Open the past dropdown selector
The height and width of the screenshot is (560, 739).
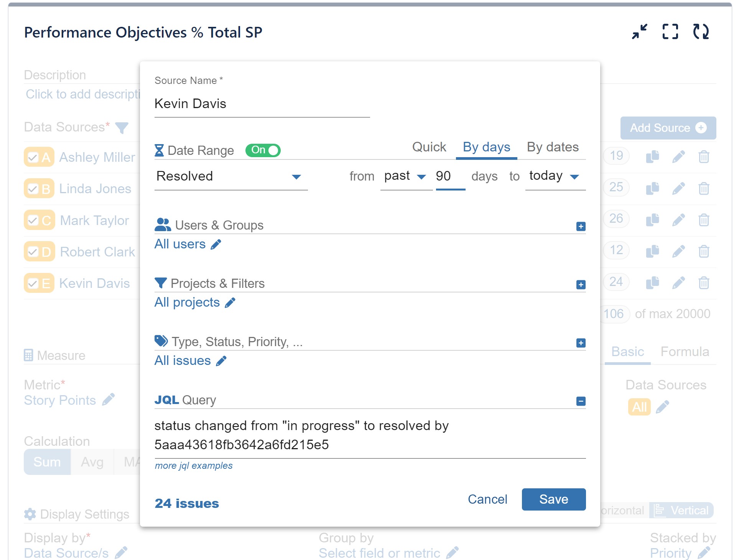(x=421, y=177)
